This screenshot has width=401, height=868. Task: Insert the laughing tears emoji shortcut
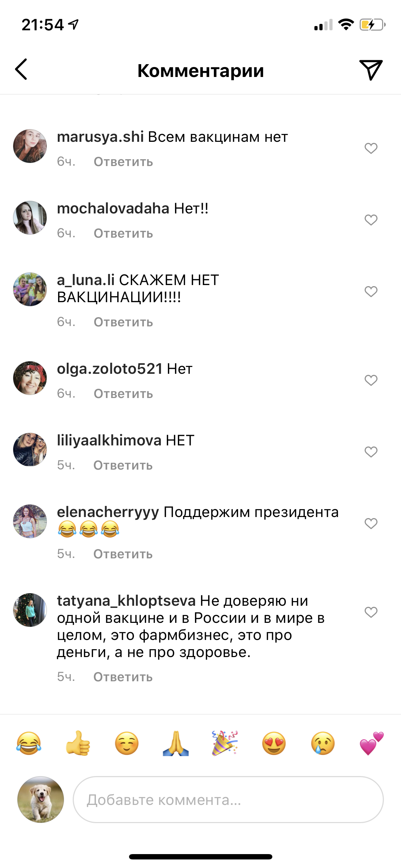click(29, 743)
